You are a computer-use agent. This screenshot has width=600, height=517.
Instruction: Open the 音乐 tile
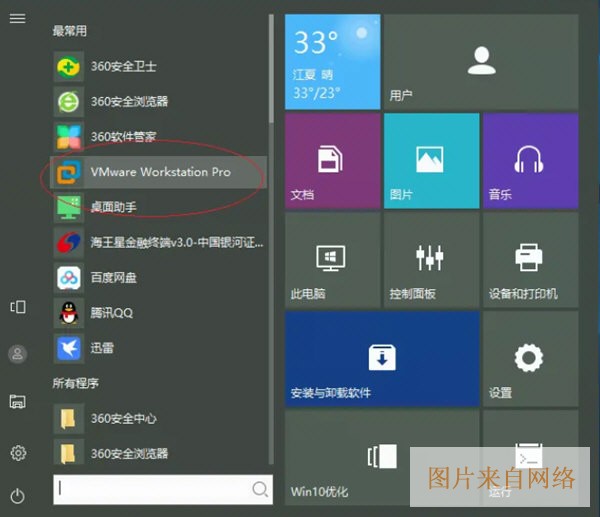pos(531,161)
